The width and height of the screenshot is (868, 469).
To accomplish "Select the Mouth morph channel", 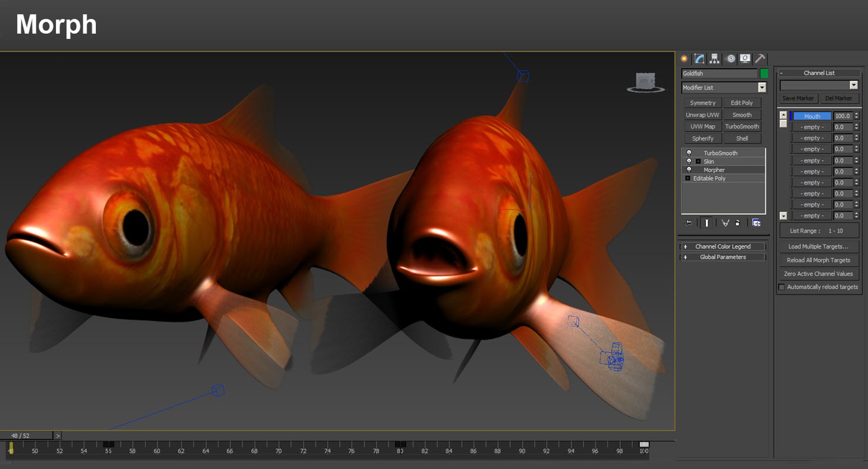I will coord(812,116).
